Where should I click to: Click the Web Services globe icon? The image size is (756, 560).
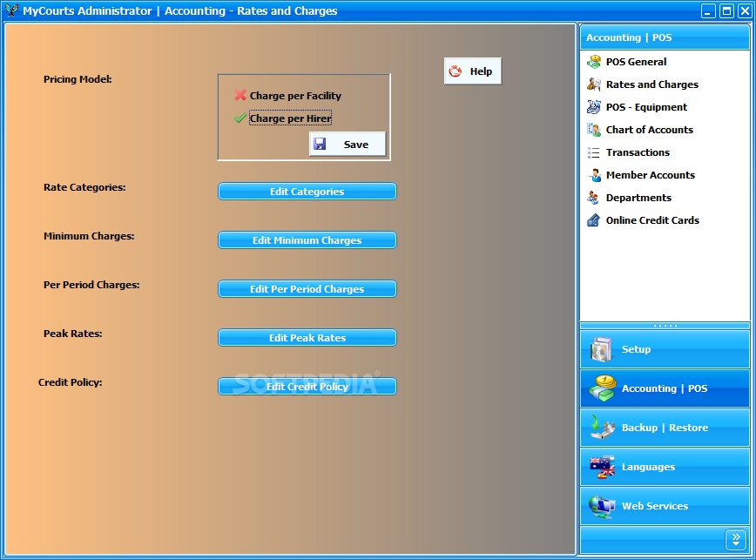point(602,507)
